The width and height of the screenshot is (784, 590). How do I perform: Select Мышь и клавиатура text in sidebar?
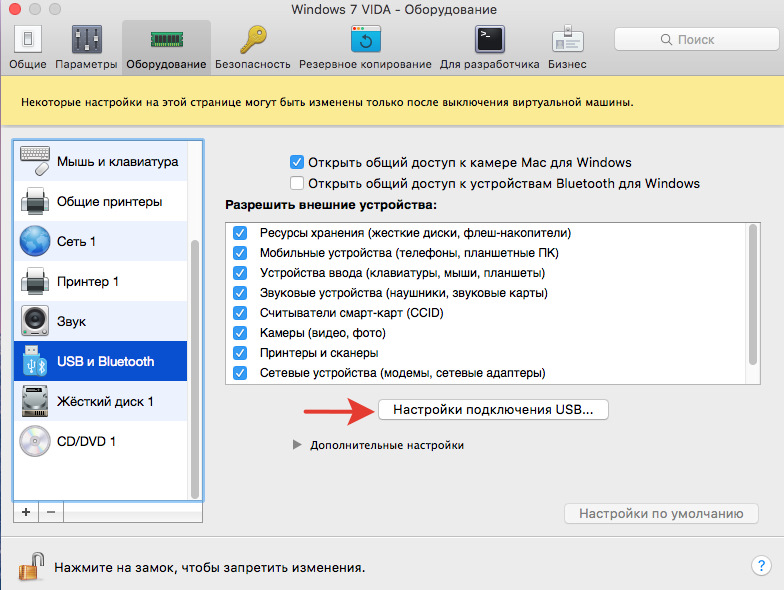point(118,162)
